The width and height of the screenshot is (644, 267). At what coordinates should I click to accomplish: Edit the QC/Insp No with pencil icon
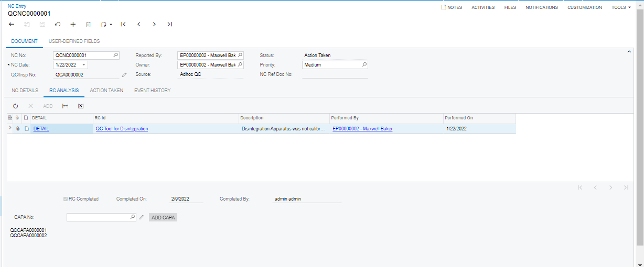click(124, 75)
